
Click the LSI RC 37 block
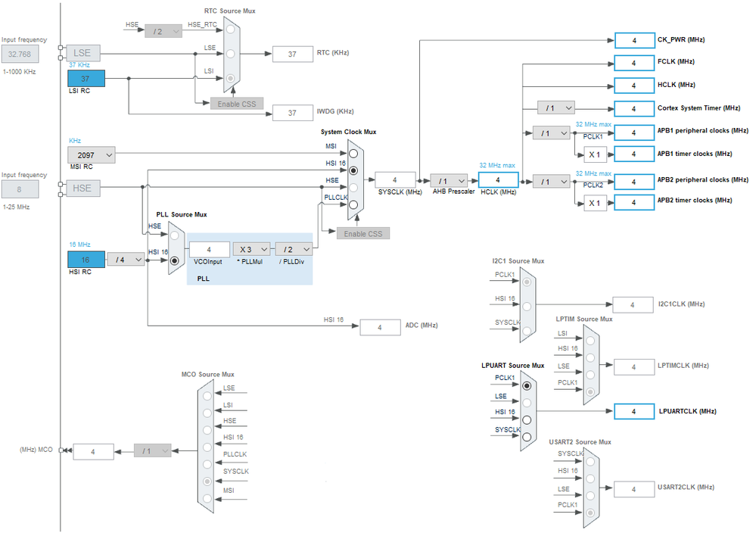[x=86, y=78]
